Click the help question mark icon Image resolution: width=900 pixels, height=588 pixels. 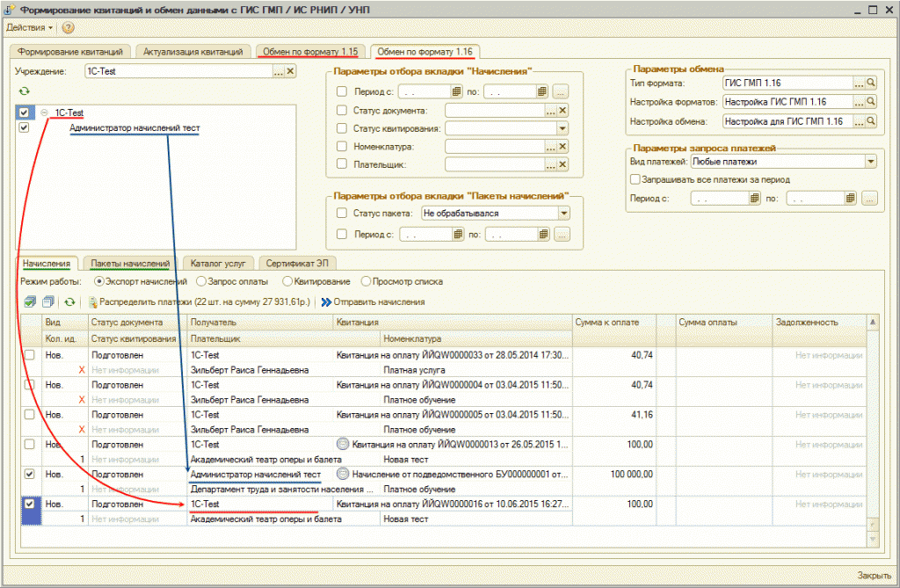[68, 28]
